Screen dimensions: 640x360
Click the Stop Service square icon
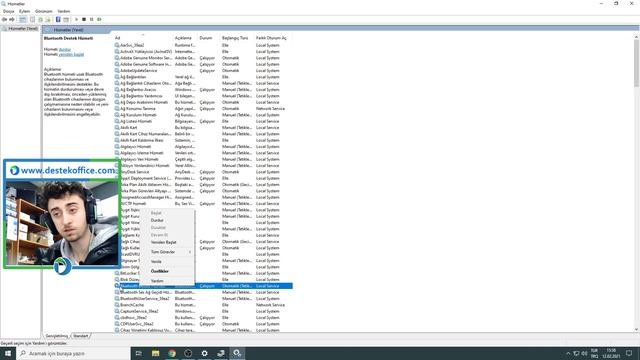(84, 19)
